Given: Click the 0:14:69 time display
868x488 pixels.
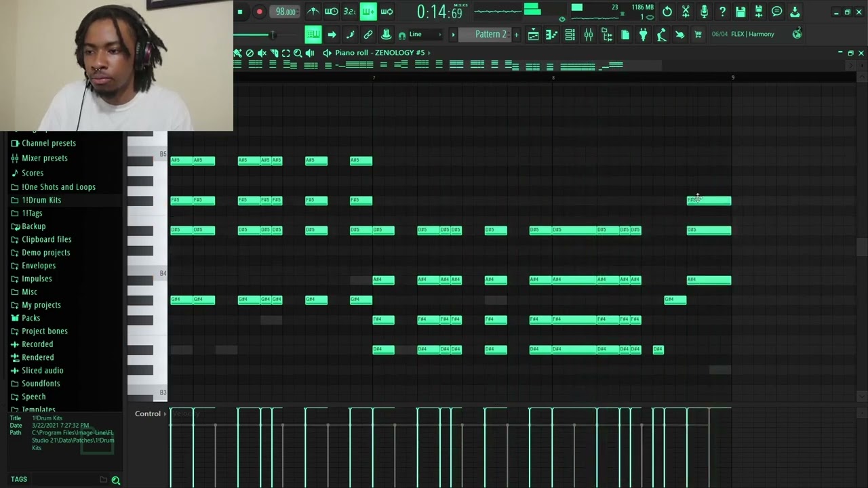Looking at the screenshot, I should (x=439, y=12).
